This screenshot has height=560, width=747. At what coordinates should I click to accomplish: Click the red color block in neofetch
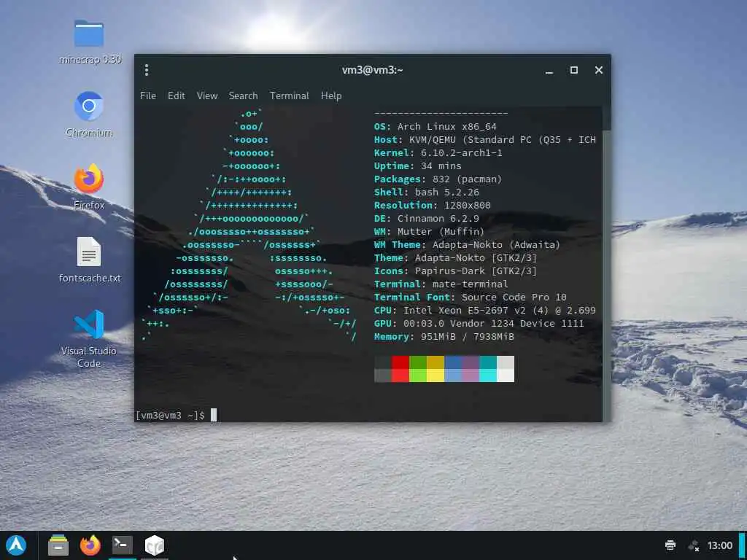400,368
